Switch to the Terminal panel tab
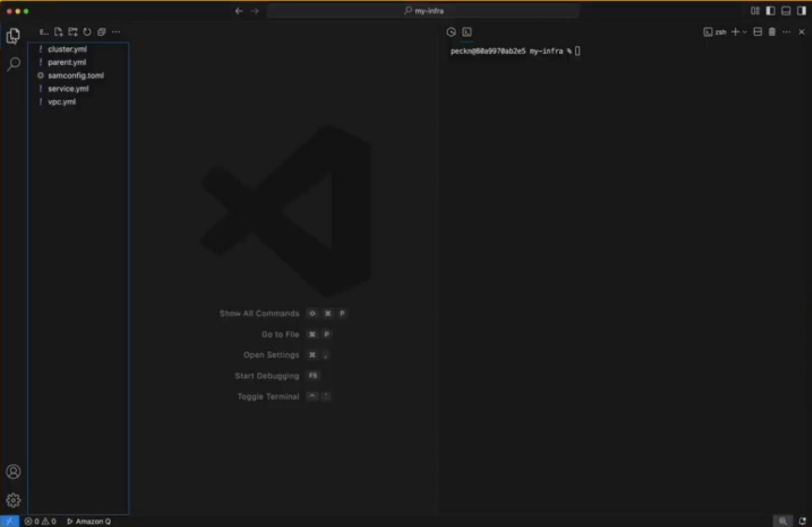The height and width of the screenshot is (527, 812). point(467,32)
